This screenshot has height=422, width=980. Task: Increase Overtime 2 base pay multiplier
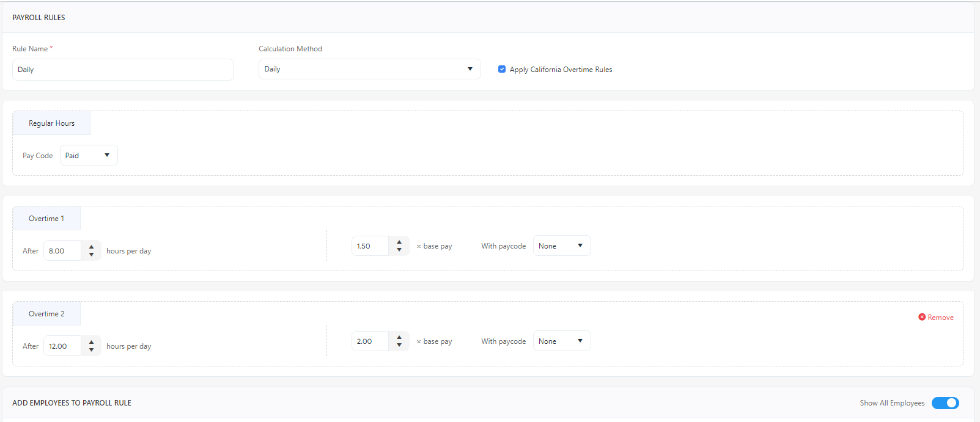[399, 337]
